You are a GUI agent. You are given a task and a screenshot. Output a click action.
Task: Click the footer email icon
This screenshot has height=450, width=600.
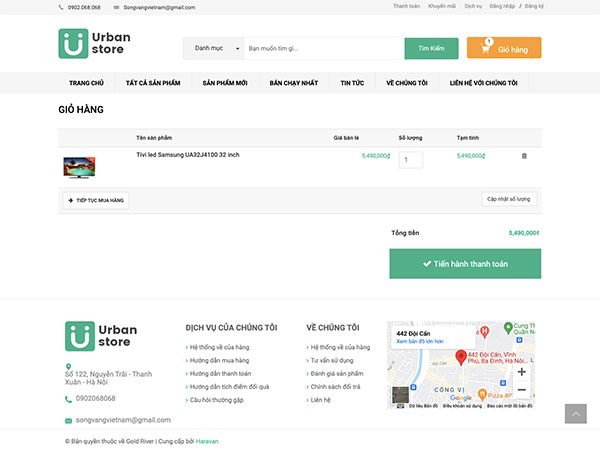point(68,421)
